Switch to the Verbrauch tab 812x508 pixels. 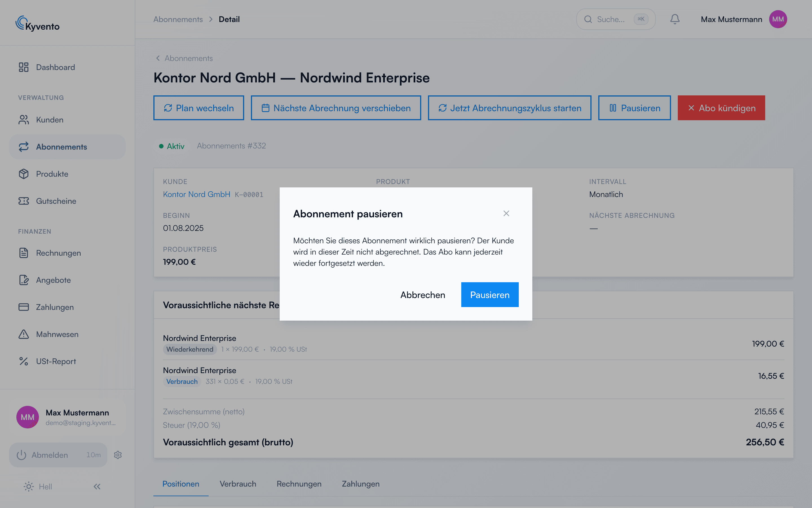[x=238, y=484]
